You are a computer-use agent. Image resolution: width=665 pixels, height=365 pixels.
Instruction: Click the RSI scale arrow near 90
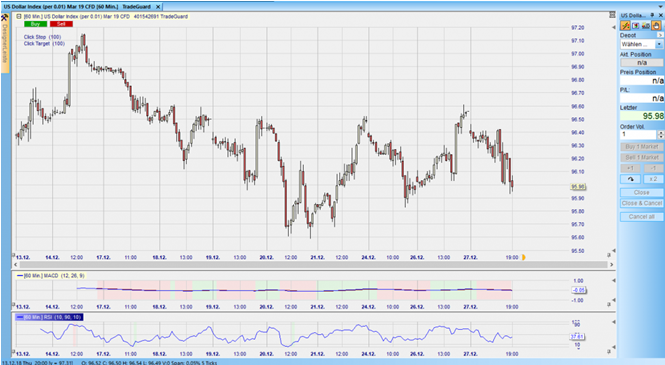(613, 323)
